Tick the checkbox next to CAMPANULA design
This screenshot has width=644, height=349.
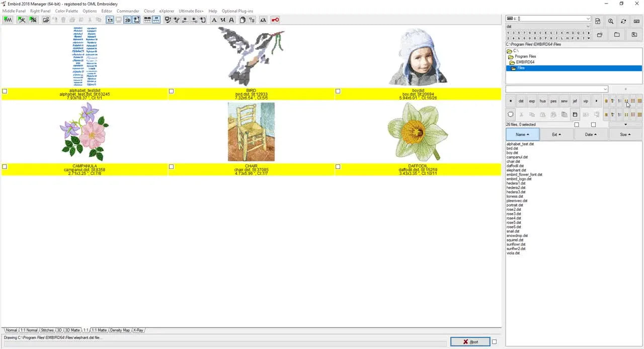click(5, 166)
